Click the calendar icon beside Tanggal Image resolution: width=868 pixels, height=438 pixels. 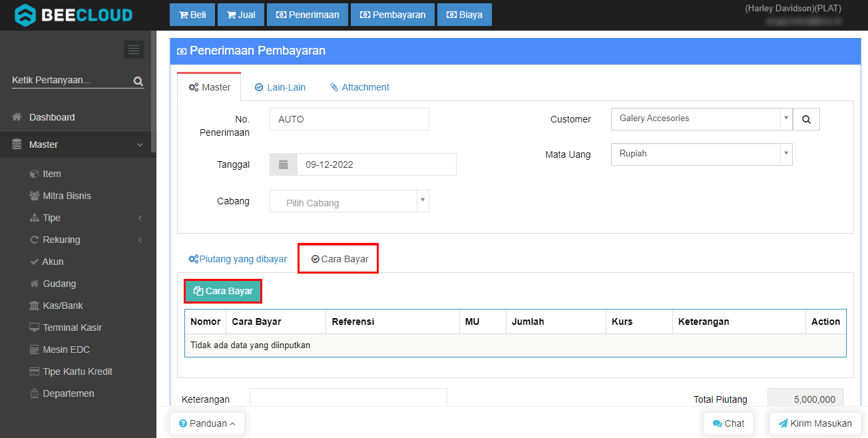(284, 164)
